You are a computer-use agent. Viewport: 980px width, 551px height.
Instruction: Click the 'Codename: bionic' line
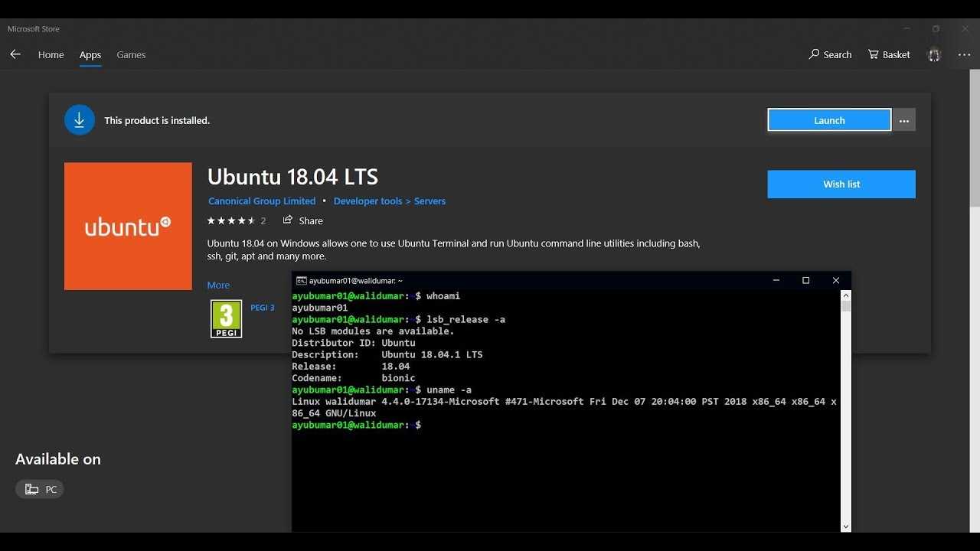point(354,378)
